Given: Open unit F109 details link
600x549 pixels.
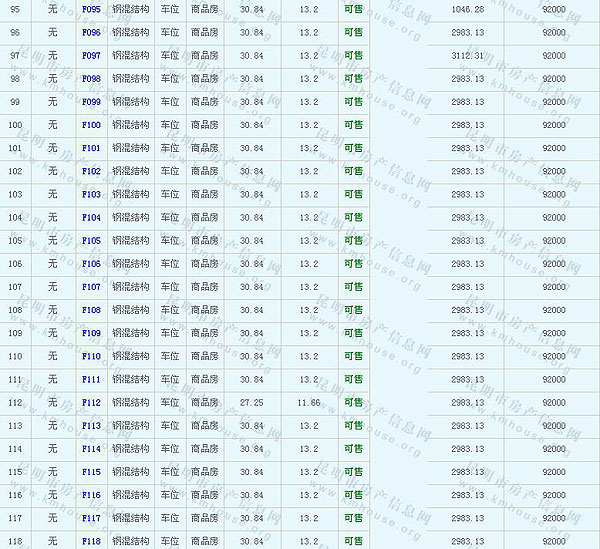Looking at the screenshot, I should coord(91,333).
